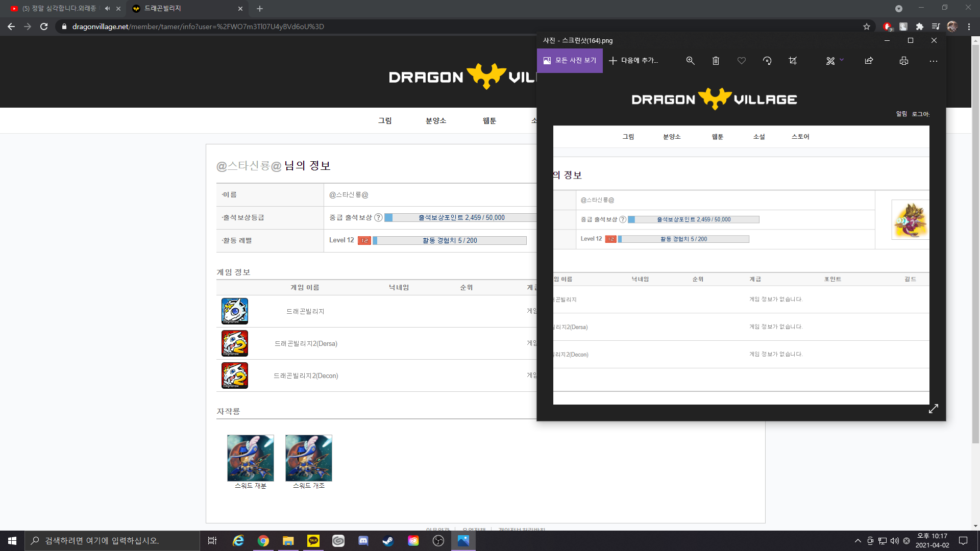980x551 pixels.
Task: Show hidden system tray icons
Action: click(858, 541)
